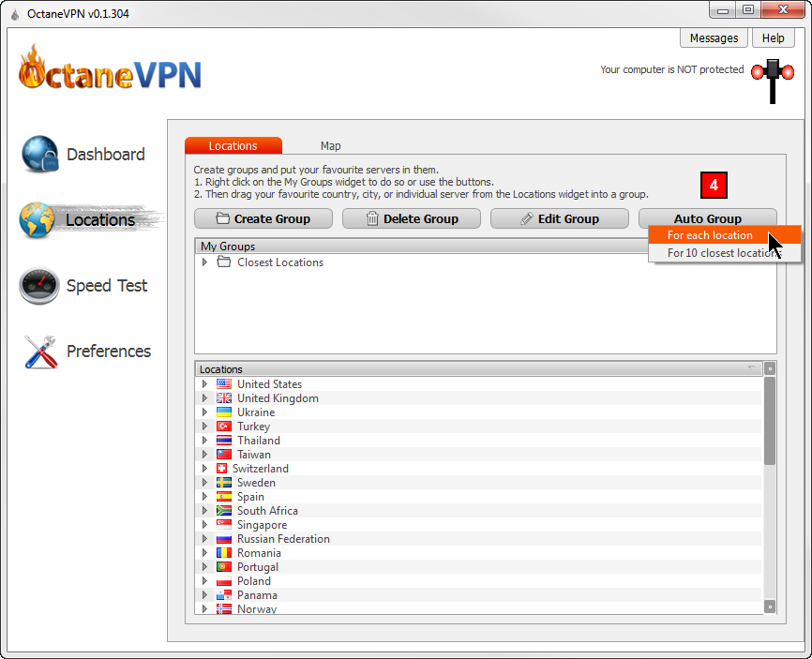Click the scrollbar bottom arrow button
Screen dimensions: 812x659
coord(770,607)
